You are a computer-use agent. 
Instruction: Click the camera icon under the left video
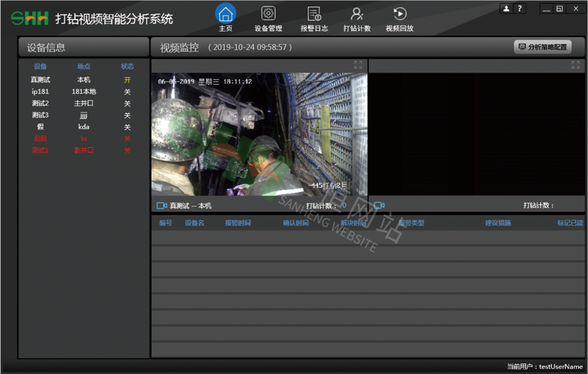coord(162,206)
